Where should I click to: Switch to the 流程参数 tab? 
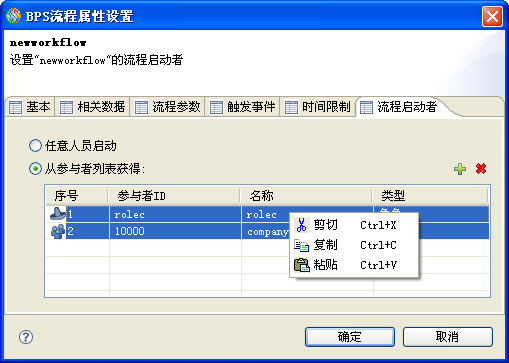pos(167,107)
